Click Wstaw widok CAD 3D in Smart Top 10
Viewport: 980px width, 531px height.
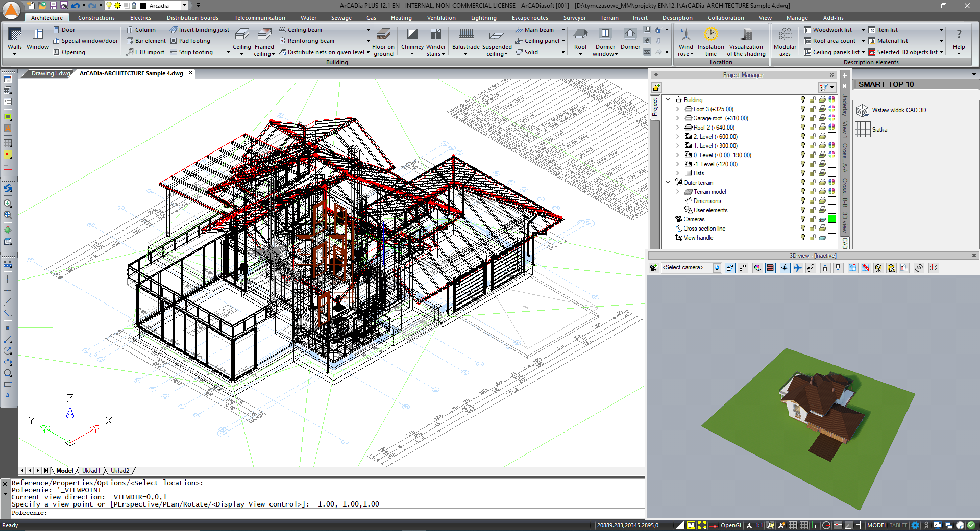898,110
